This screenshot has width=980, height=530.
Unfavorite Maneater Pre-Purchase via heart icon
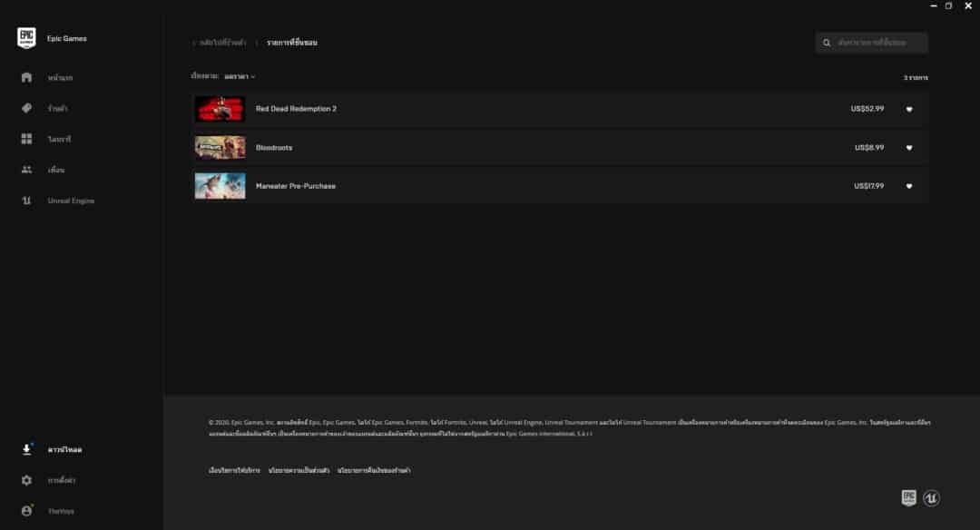point(910,185)
